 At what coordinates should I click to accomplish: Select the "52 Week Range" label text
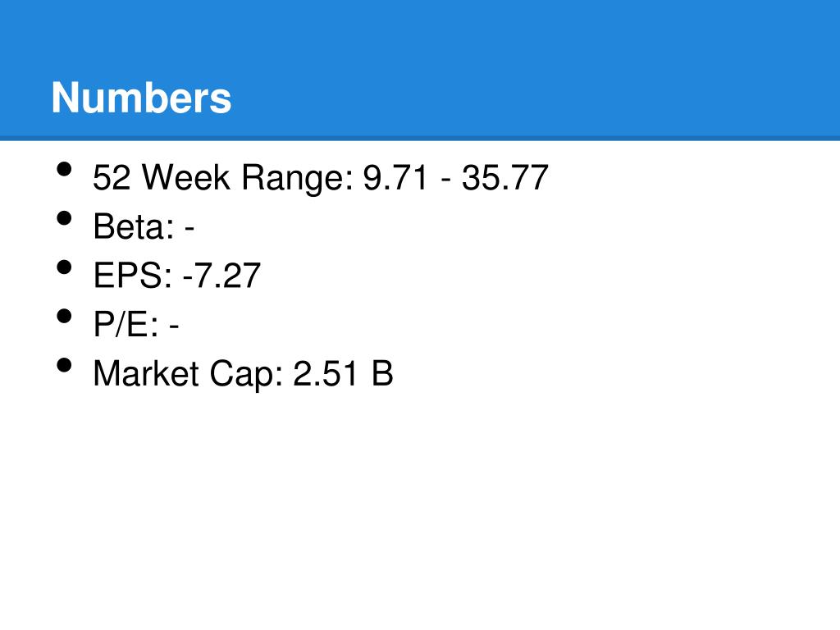point(221,178)
